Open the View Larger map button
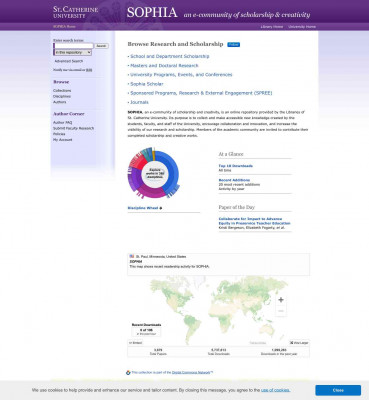The image size is (369, 400). click(x=299, y=343)
